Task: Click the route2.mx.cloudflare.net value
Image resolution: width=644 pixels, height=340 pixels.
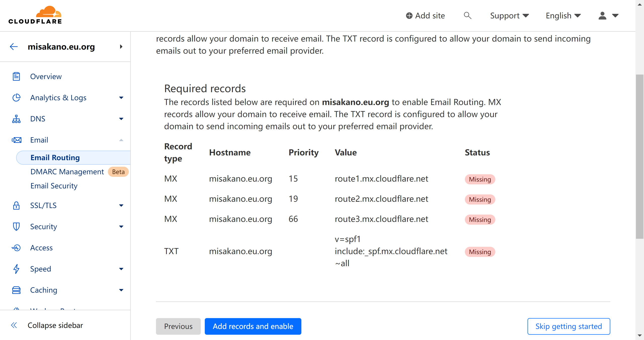Action: pos(381,199)
